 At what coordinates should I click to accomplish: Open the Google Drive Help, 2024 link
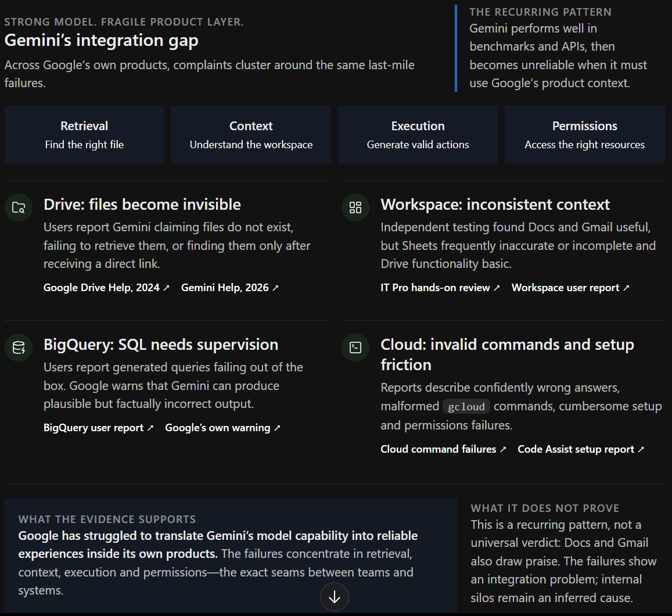click(106, 288)
